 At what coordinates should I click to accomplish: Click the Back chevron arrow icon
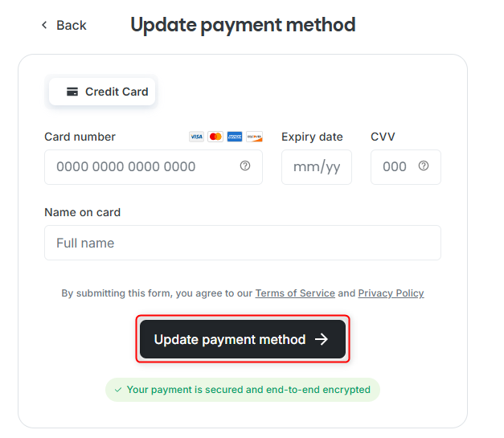[44, 25]
